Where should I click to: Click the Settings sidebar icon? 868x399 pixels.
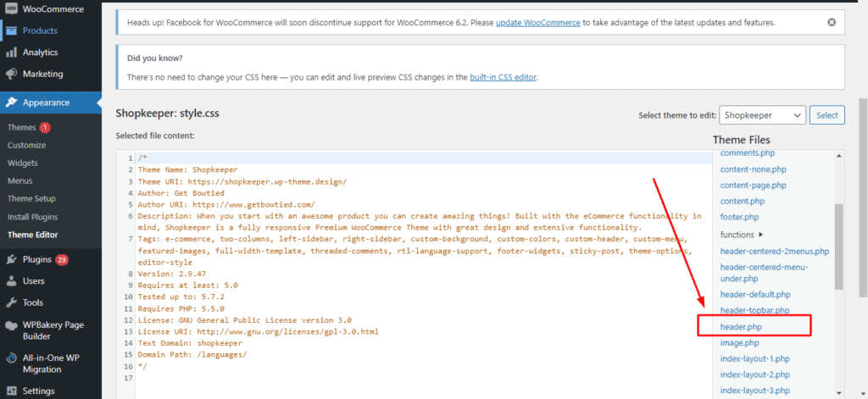pos(10,391)
